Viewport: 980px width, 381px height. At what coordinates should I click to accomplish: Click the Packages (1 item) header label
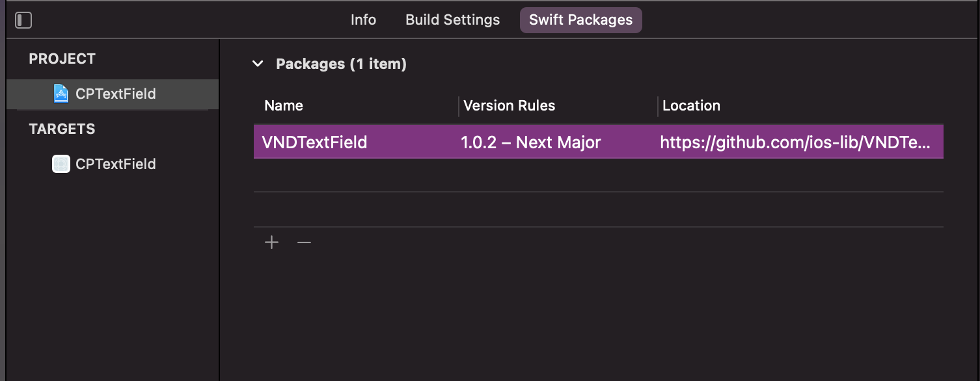point(341,63)
